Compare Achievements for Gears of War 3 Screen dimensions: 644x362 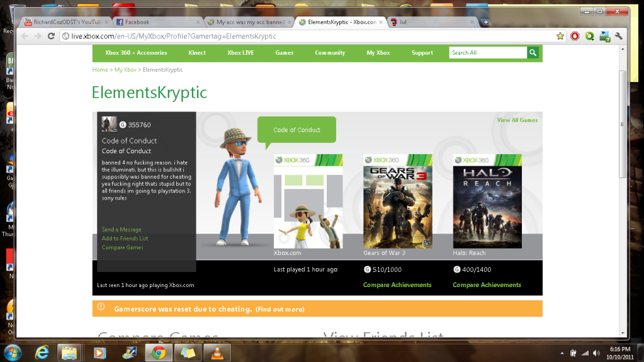(x=397, y=285)
